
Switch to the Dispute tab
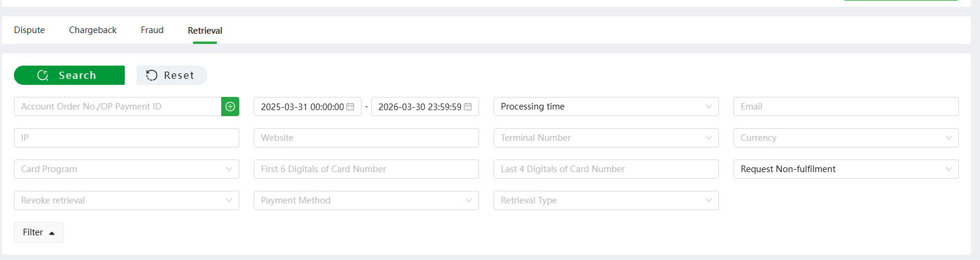coord(30,30)
